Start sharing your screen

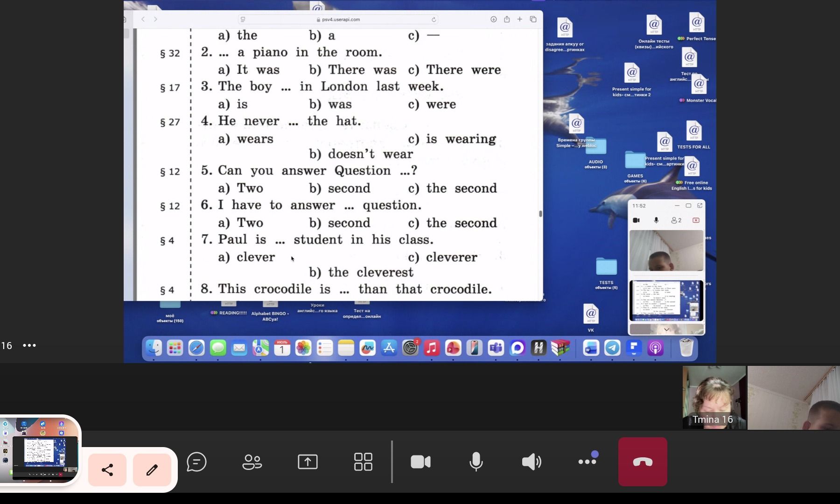tap(308, 462)
